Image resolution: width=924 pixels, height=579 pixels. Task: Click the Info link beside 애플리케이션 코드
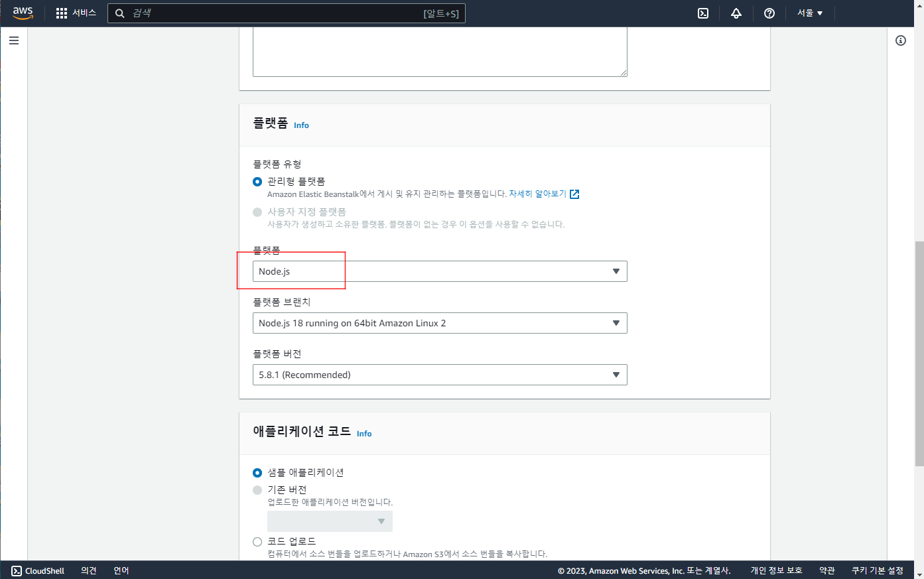(364, 434)
